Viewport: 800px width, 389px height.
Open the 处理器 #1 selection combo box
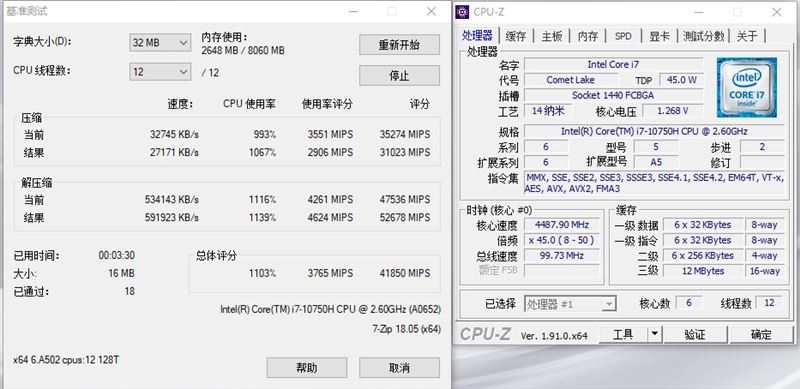570,304
